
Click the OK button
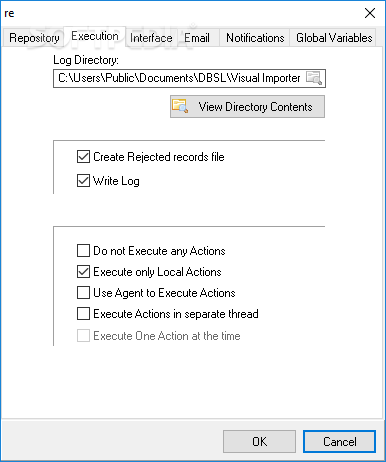click(259, 441)
